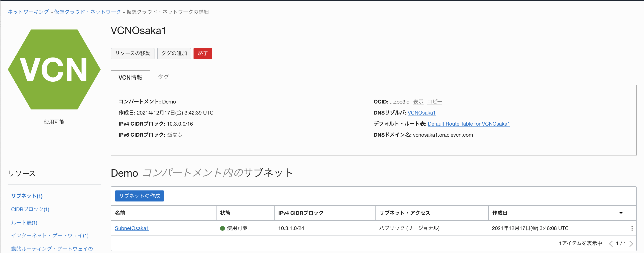
Task: Select the VCN情報 tab
Action: pos(130,77)
